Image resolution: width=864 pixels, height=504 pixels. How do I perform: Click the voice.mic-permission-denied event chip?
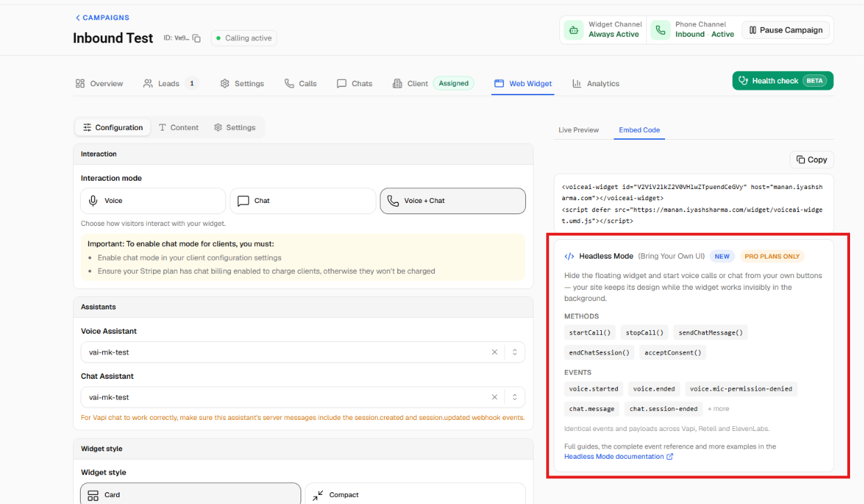click(741, 389)
